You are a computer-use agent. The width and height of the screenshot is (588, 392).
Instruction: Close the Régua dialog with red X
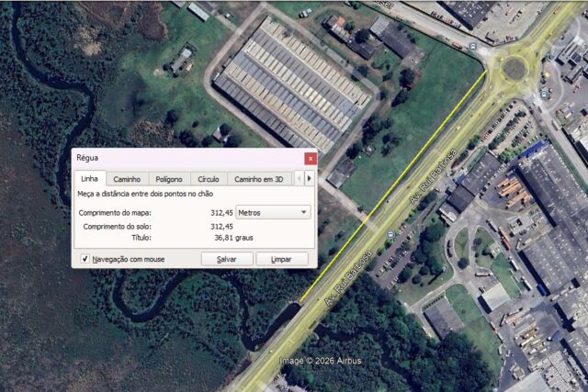[x=311, y=159]
